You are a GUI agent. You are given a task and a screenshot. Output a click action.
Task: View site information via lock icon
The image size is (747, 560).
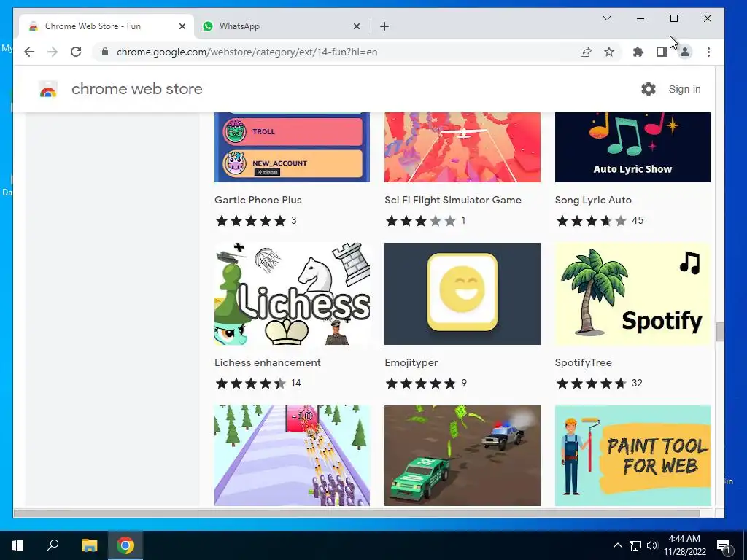click(105, 52)
